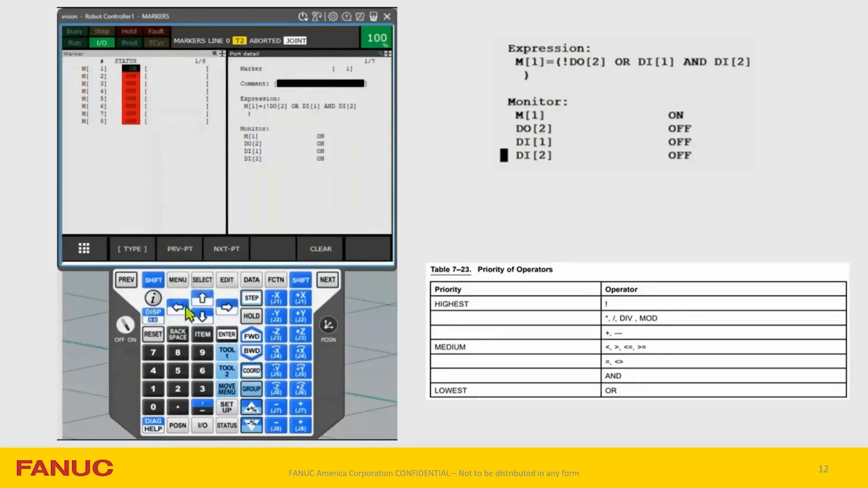Click the help question mark icon

tap(346, 17)
